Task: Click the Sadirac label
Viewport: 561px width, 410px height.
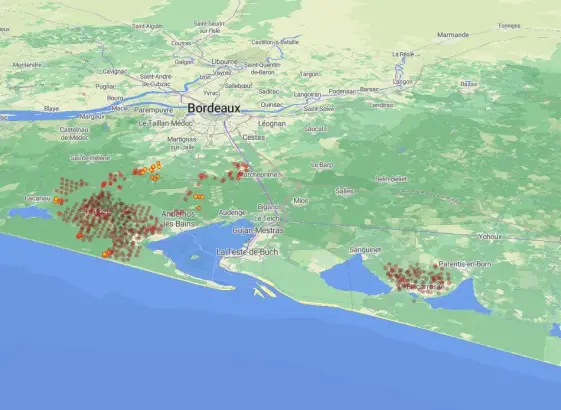Action: [268, 91]
